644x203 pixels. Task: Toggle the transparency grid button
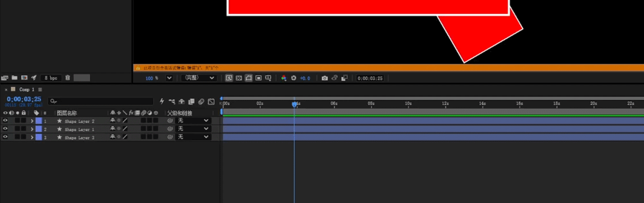(x=239, y=78)
